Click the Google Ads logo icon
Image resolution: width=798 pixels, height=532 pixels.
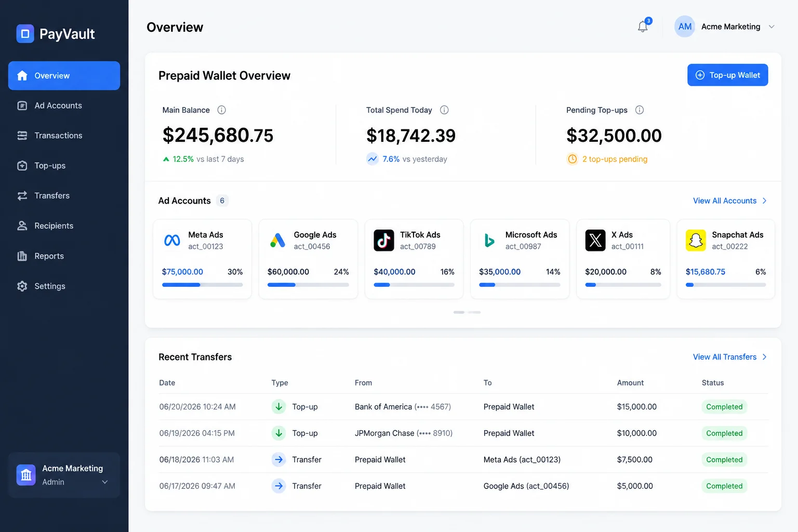pyautogui.click(x=278, y=241)
